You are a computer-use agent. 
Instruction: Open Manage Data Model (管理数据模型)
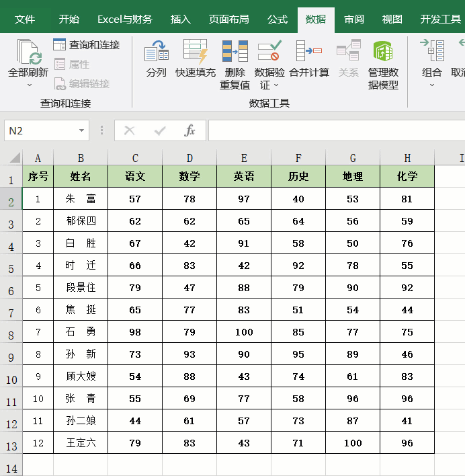point(383,52)
